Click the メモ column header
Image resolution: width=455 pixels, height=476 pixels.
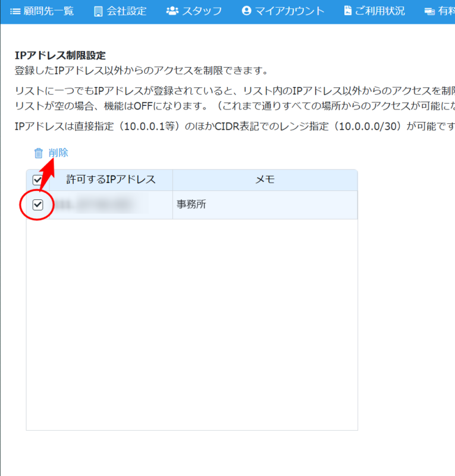point(265,180)
